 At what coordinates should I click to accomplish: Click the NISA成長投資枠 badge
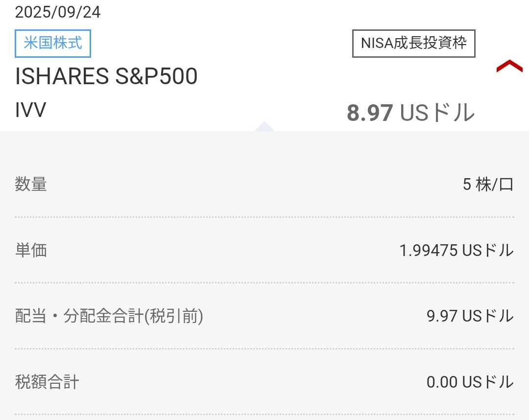point(414,43)
